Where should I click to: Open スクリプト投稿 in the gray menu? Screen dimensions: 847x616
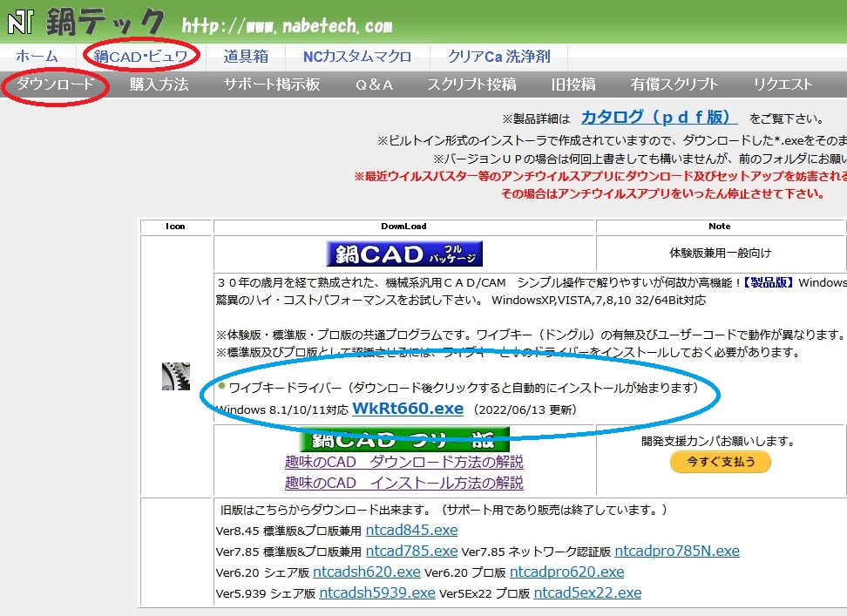(471, 85)
